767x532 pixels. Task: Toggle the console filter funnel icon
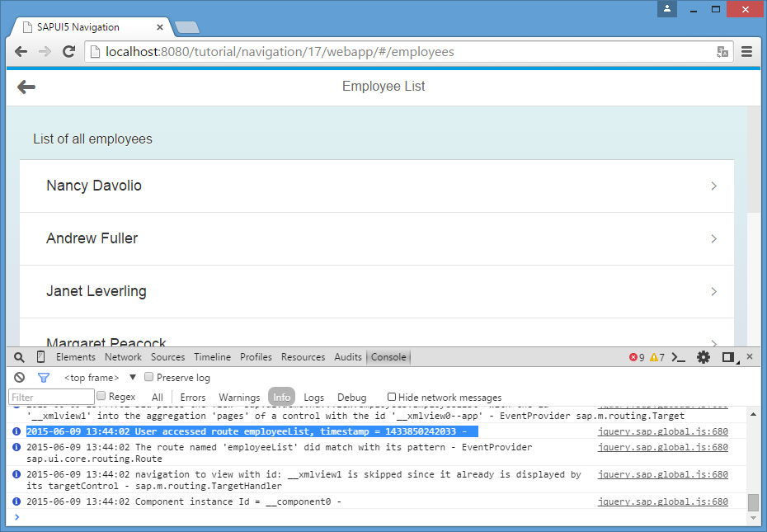click(x=43, y=378)
